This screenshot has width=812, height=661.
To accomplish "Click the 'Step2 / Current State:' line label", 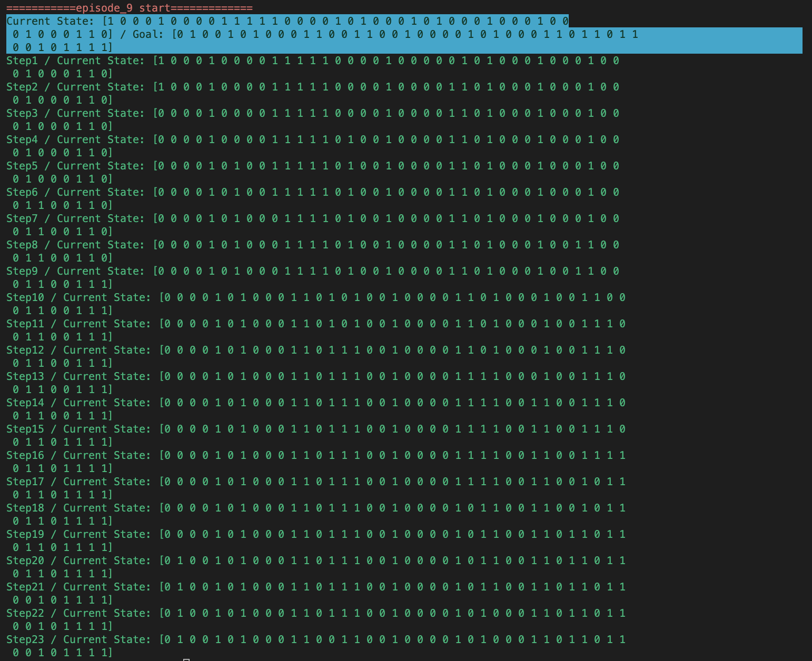I will 75,87.
